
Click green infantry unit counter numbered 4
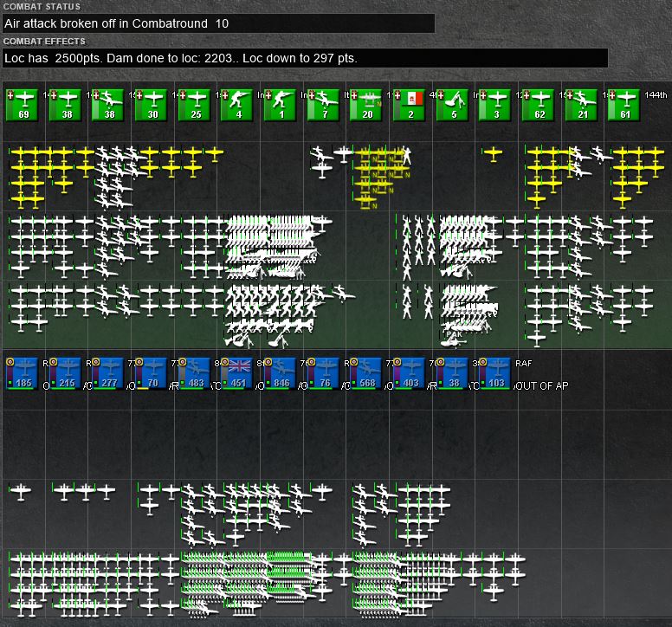click(x=237, y=106)
